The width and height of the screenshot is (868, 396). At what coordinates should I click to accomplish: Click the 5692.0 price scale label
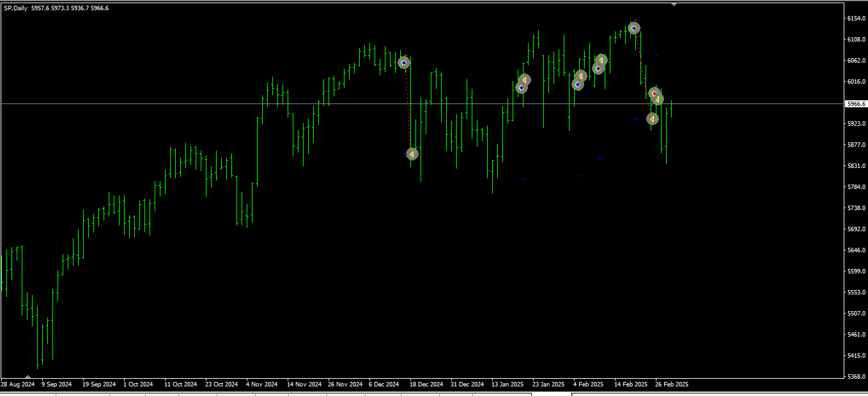click(856, 229)
